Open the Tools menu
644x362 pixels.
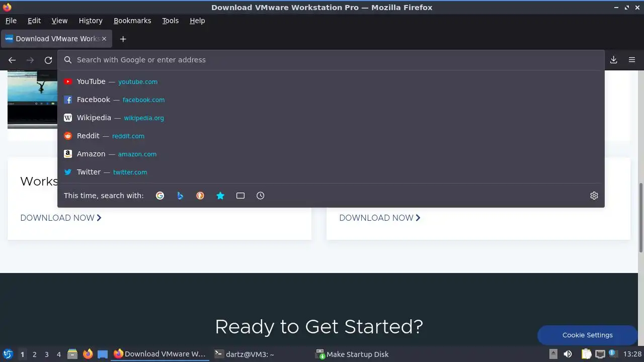coord(171,21)
